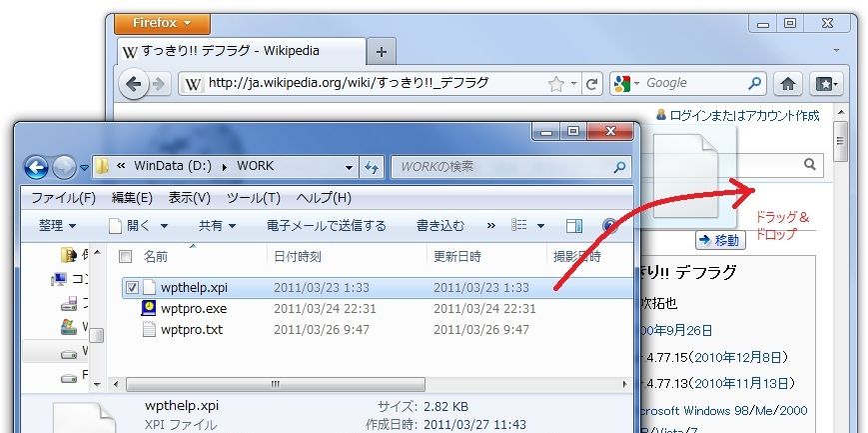Click the WORKの検索 search field
868x433 pixels.
coord(504,166)
